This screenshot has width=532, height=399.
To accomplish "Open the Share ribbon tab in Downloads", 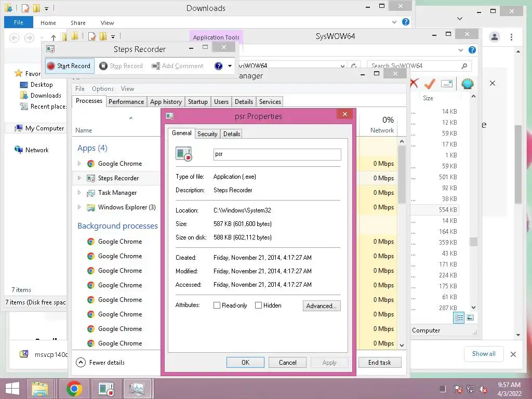I will [78, 23].
